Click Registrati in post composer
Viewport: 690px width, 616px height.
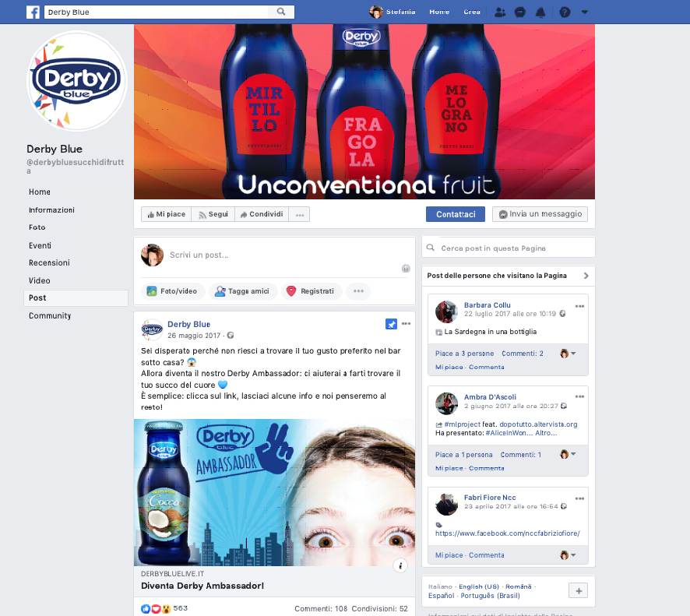click(312, 291)
